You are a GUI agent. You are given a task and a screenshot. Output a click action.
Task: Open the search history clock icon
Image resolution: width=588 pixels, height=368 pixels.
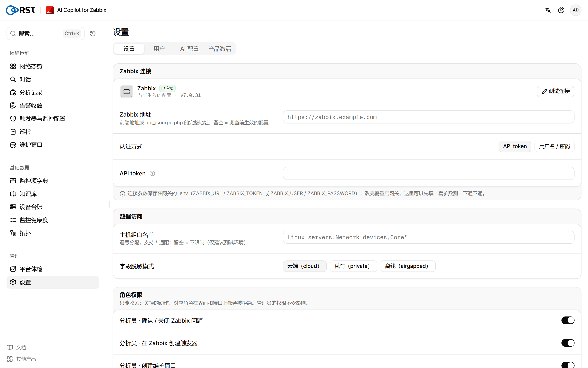tap(92, 34)
